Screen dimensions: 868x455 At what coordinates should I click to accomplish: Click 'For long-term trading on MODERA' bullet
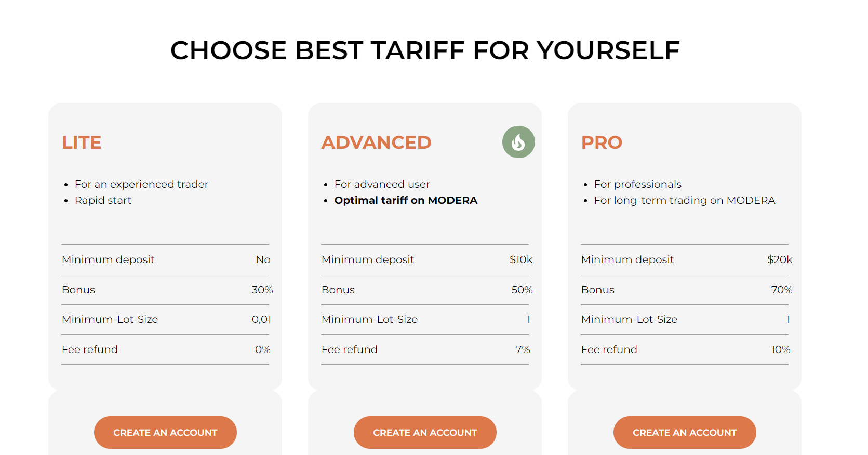685,200
